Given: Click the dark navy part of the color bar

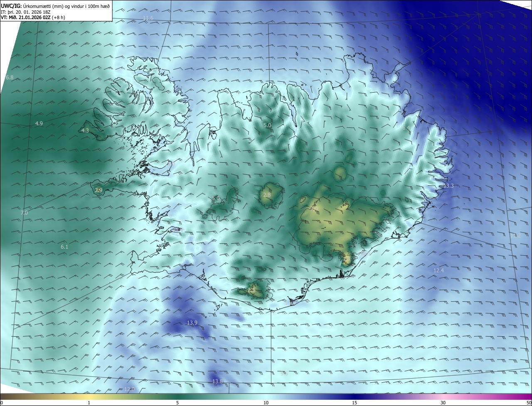Looking at the screenshot, I should pyautogui.click(x=355, y=397).
